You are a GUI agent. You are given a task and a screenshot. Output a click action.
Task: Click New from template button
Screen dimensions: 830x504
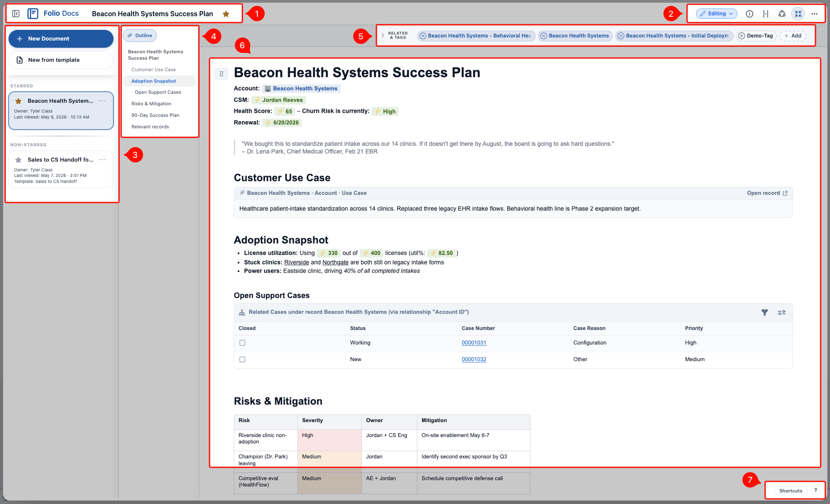(61, 60)
